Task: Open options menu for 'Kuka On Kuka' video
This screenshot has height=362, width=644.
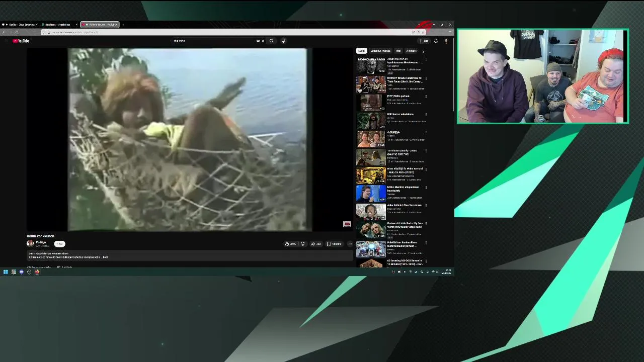Action: [426, 169]
